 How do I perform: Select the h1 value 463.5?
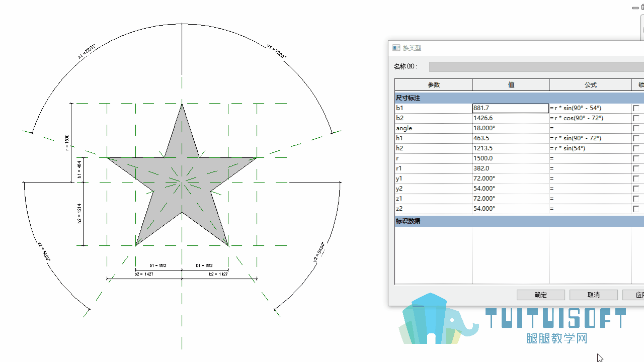pos(511,138)
